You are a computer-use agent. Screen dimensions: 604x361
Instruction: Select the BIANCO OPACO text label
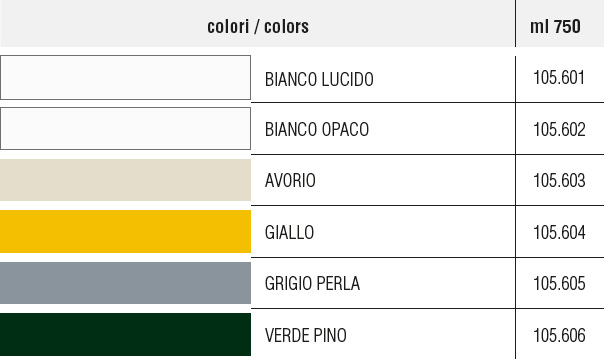317,129
